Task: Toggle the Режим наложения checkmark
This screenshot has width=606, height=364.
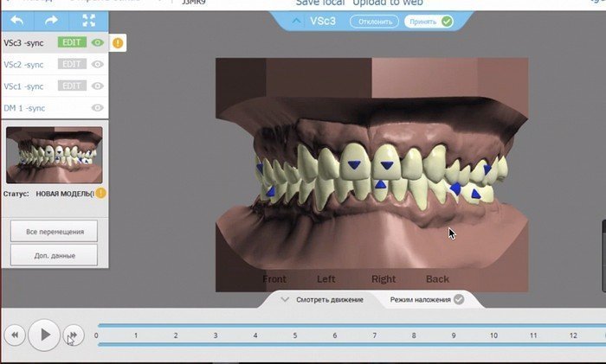Action: pos(459,299)
